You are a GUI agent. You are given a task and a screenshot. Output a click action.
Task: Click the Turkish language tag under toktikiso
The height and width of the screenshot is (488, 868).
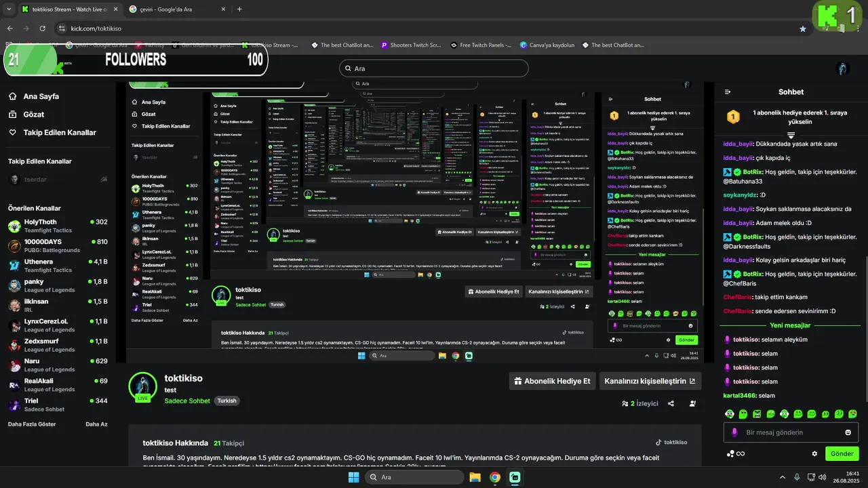226,401
